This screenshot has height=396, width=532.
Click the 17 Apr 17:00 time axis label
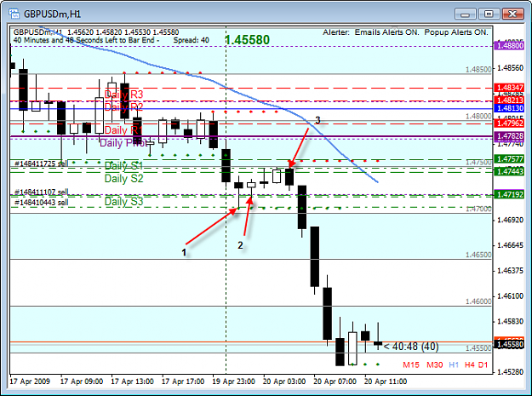183,382
